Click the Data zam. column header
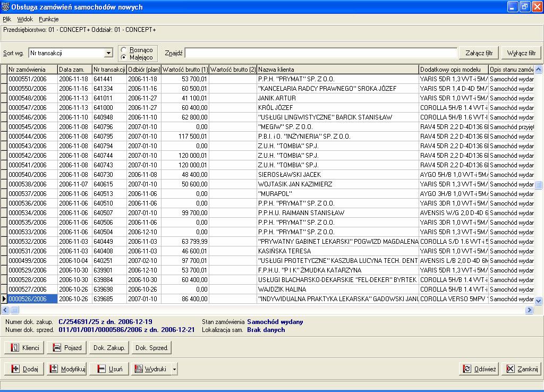The height and width of the screenshot is (392, 544). tap(74, 70)
